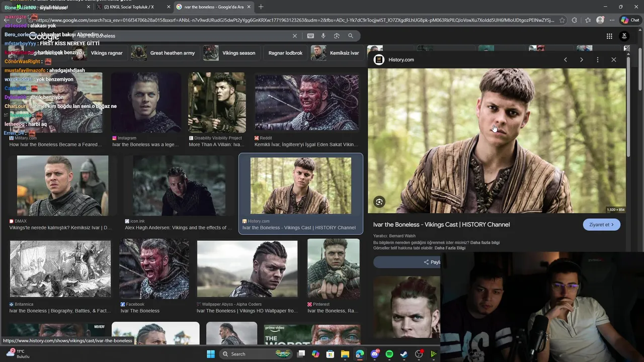Start a voice search with the microphone
The width and height of the screenshot is (644, 362).
pos(323,36)
